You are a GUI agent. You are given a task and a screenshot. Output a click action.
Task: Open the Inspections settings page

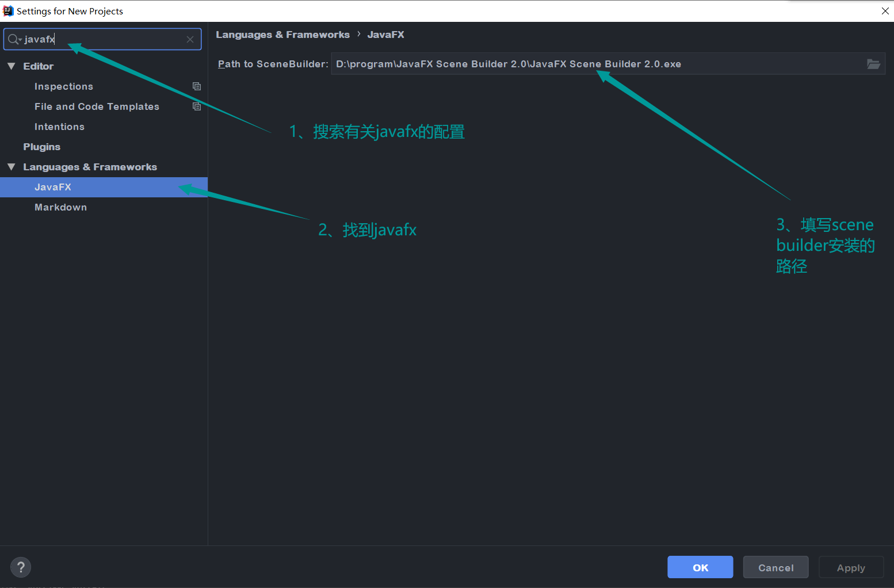point(64,86)
